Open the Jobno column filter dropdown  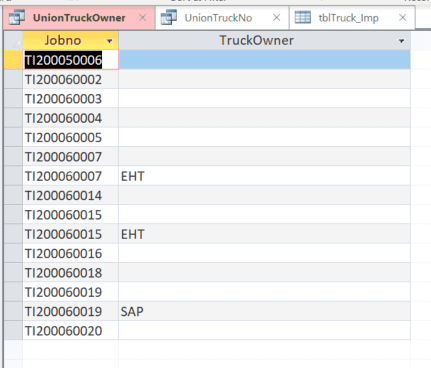[x=109, y=41]
